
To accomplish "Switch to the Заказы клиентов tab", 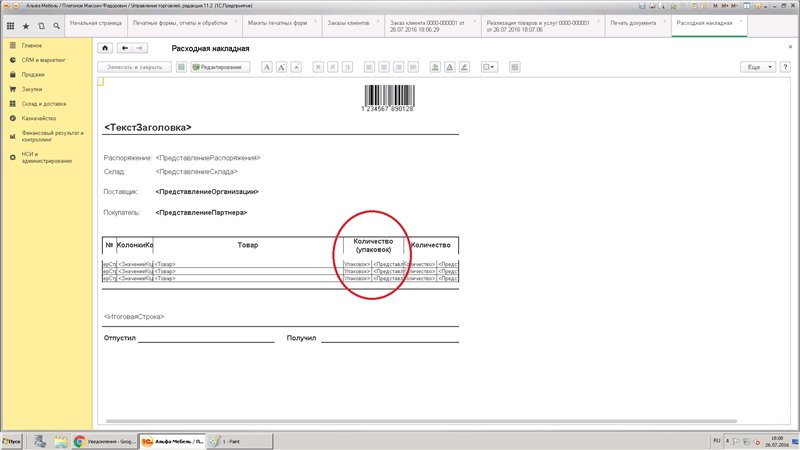I will pyautogui.click(x=350, y=22).
